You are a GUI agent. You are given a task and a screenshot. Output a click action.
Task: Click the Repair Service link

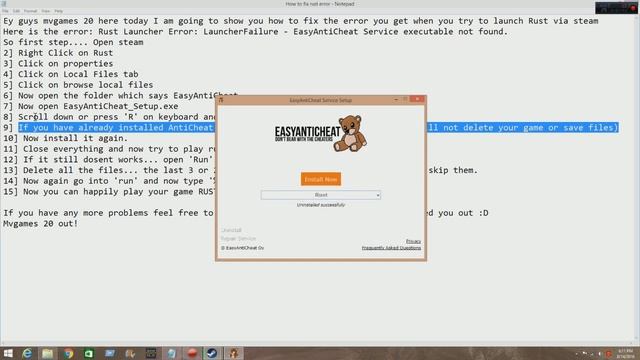238,238
